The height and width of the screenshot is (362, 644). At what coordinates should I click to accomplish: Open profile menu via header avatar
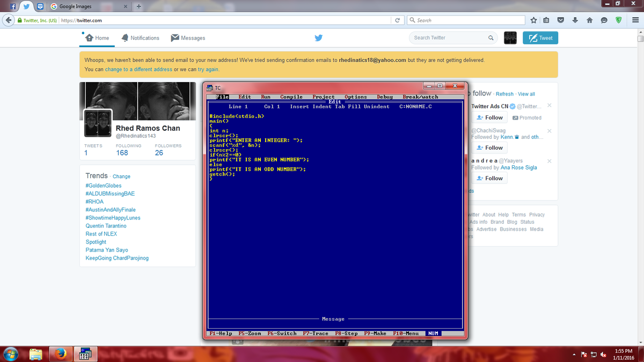pyautogui.click(x=510, y=38)
